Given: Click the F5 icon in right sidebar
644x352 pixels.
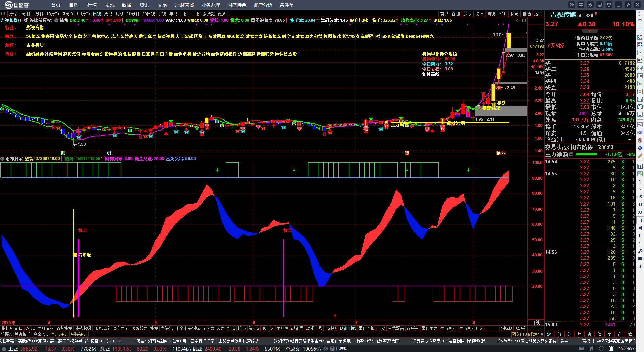Looking at the screenshot, I should (x=640, y=166).
